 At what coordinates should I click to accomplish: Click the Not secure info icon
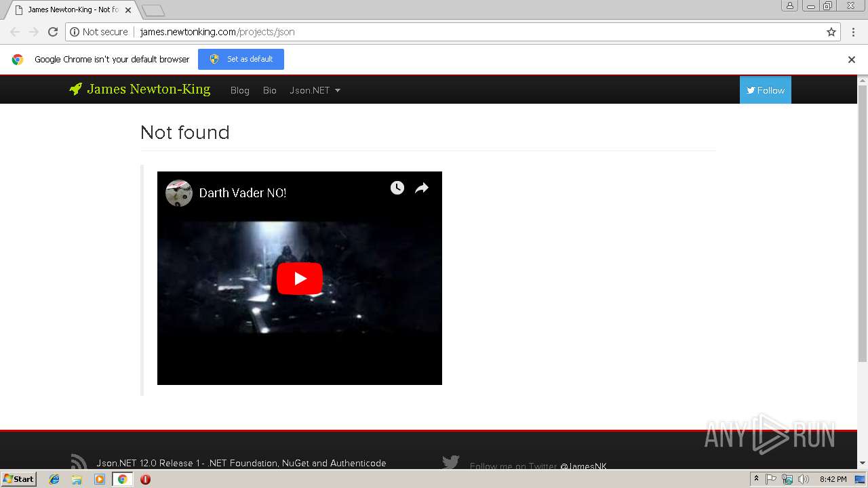pos(75,32)
